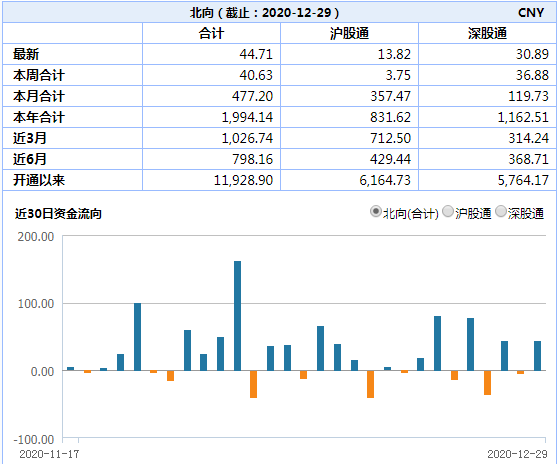This screenshot has height=464, width=557.
Task: Click the 本年合计 row label
Action: coord(39,117)
